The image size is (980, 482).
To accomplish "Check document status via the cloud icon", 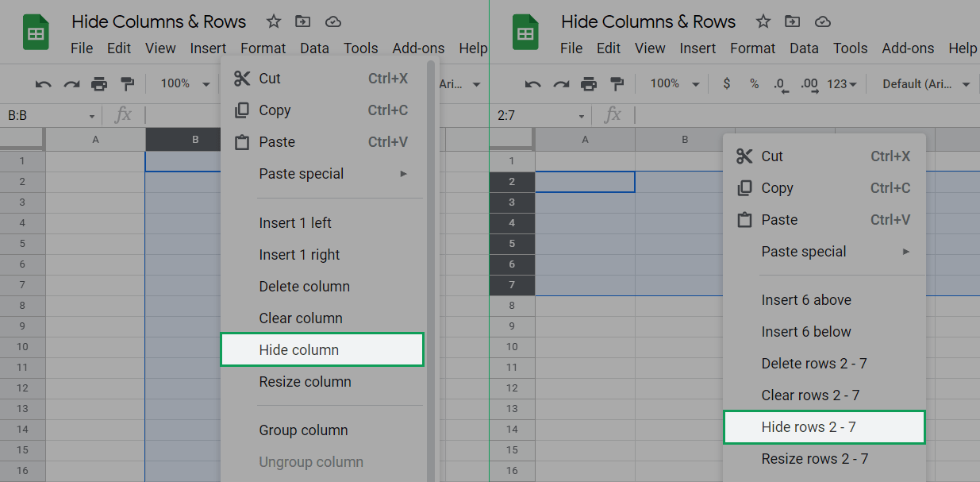I will (x=332, y=21).
